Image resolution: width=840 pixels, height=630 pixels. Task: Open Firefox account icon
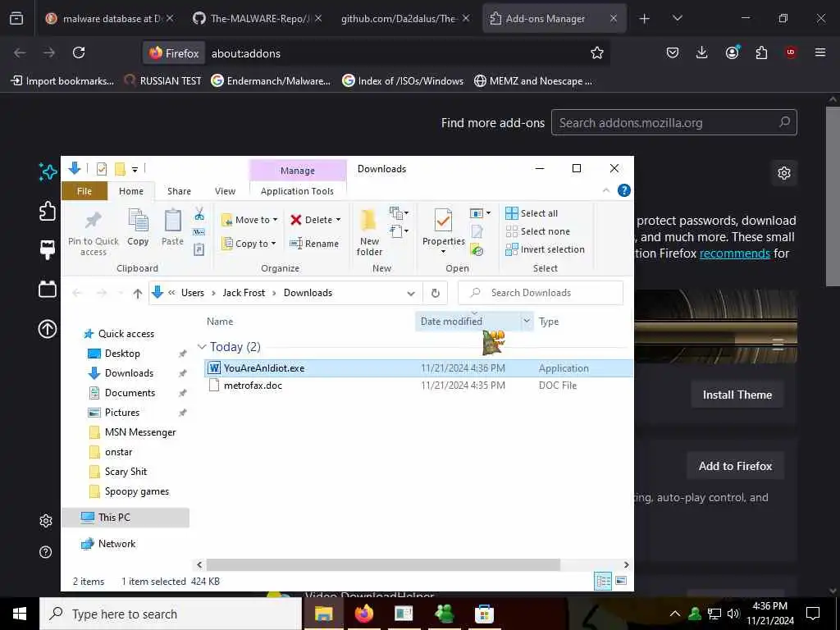tap(732, 52)
